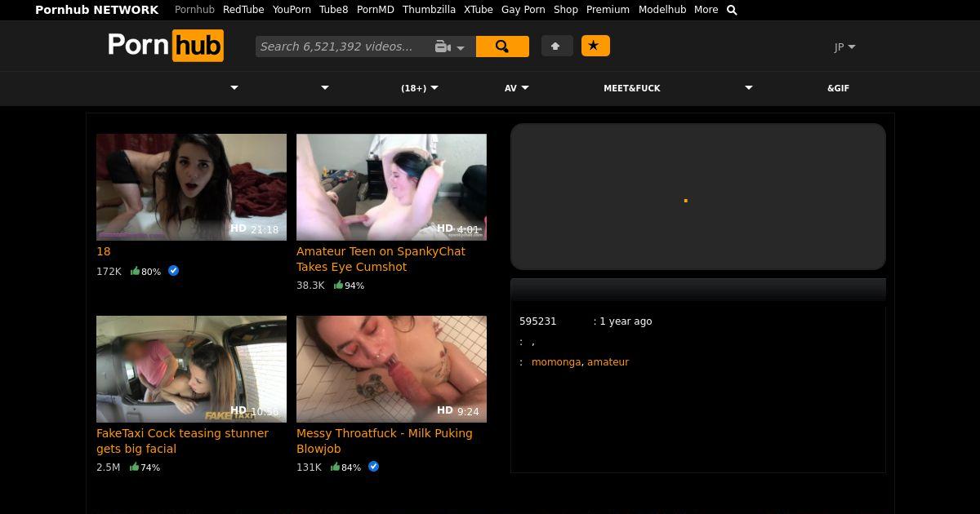Open YouPorn in the network bar
The width and height of the screenshot is (980, 514).
[x=292, y=10]
